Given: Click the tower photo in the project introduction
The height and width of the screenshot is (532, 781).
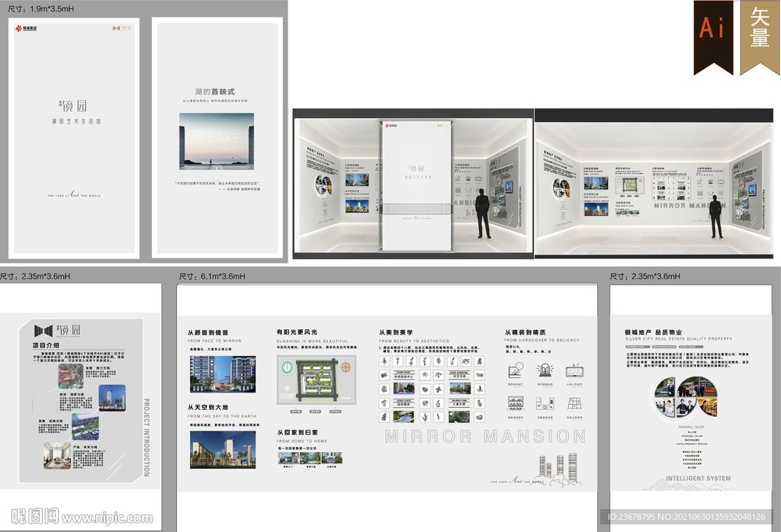Looking at the screenshot, I should 112,398.
